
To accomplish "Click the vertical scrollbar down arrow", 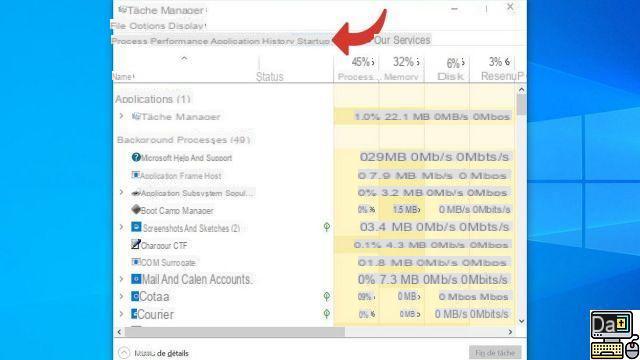I will coord(521,321).
